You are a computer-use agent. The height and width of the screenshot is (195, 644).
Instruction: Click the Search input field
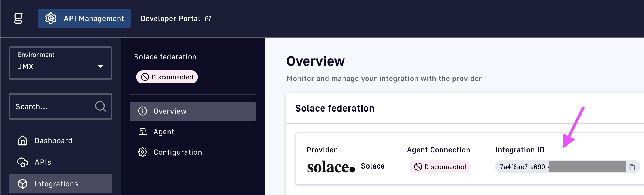click(x=53, y=106)
